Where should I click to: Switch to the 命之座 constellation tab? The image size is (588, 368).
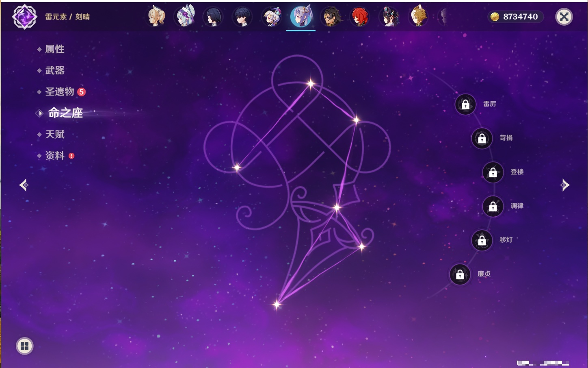tap(65, 113)
